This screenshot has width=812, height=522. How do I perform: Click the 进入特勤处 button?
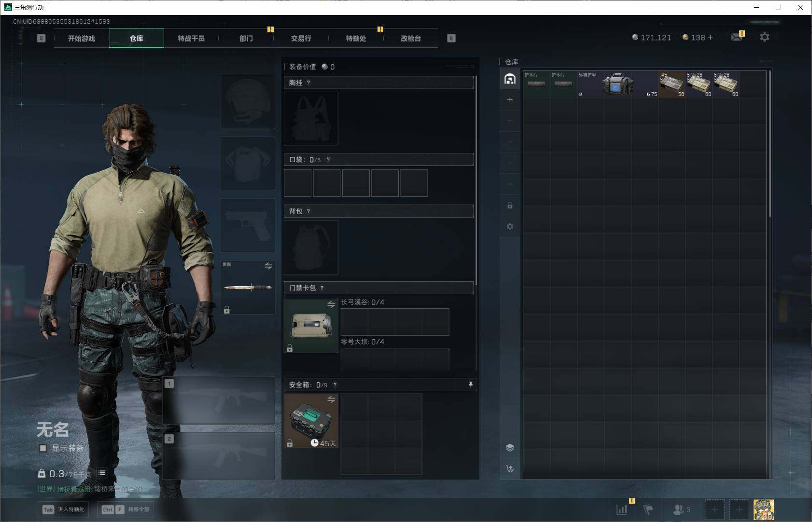pos(64,509)
